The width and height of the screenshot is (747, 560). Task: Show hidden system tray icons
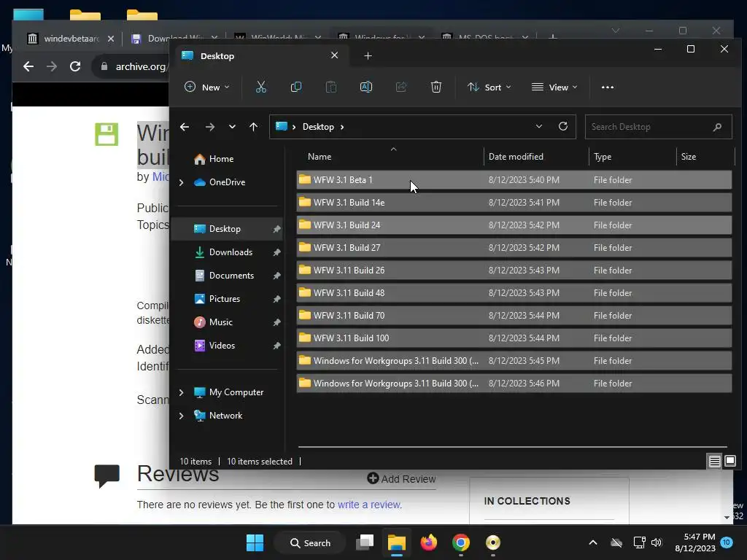tap(592, 542)
